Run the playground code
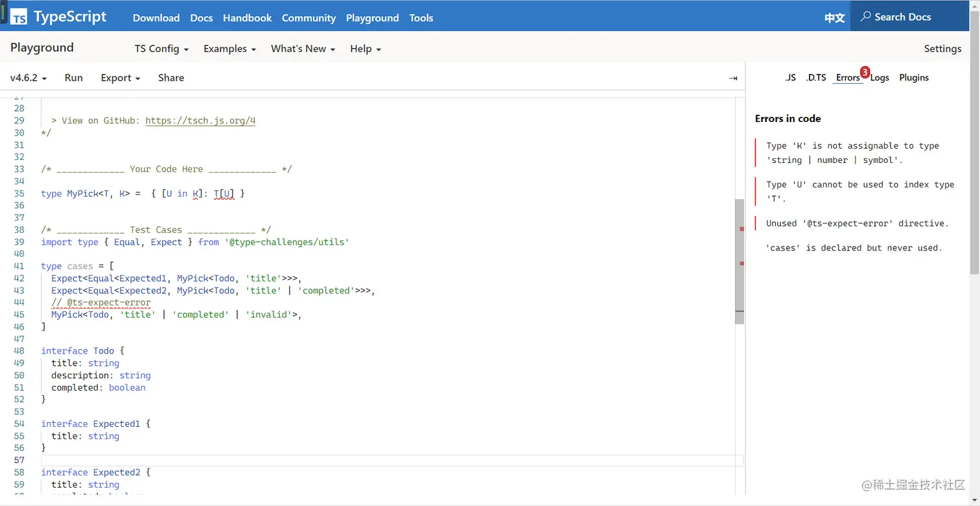Image resolution: width=980 pixels, height=506 pixels. (74, 78)
